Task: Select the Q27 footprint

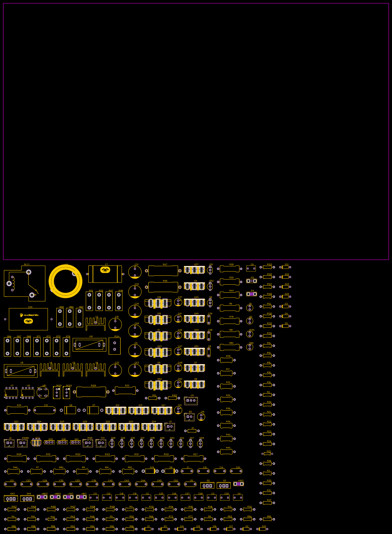Action: 36,443
